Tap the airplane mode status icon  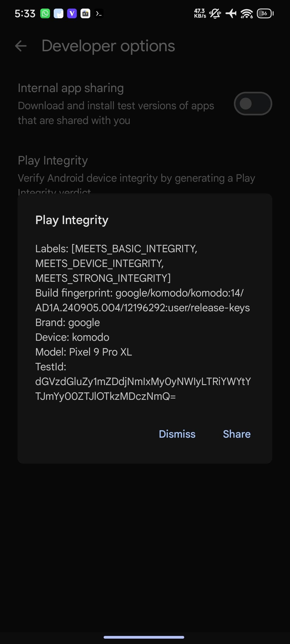click(x=231, y=13)
